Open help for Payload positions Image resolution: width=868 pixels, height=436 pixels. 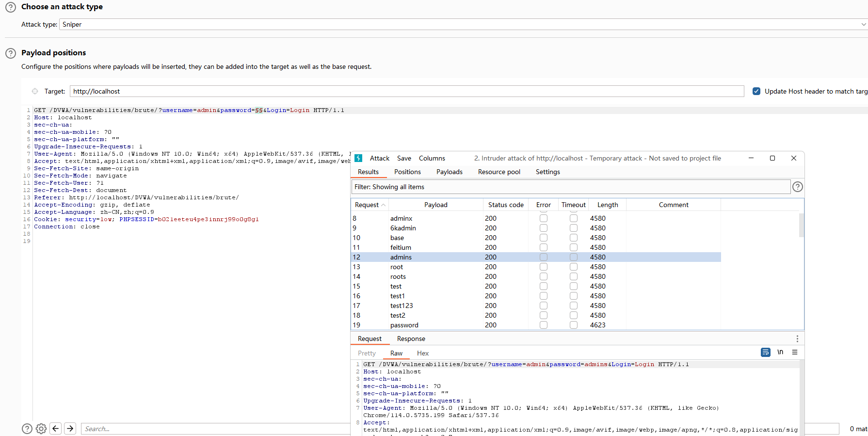click(11, 53)
